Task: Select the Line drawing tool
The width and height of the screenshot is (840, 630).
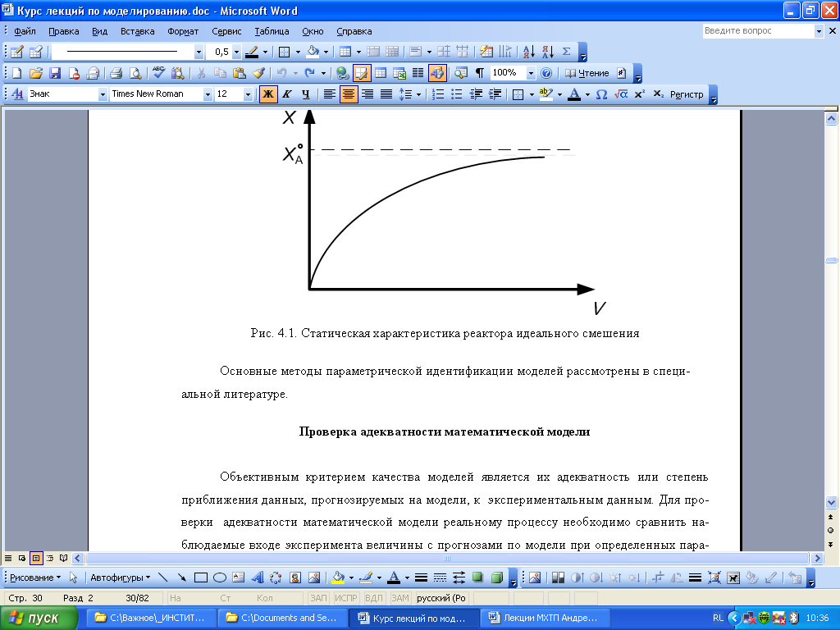Action: [x=163, y=577]
